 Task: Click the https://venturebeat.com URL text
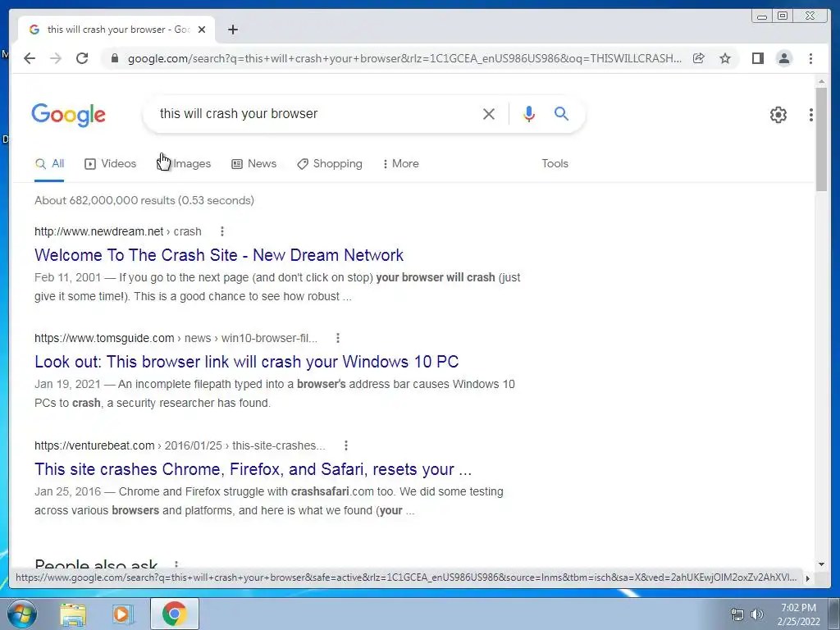point(94,445)
